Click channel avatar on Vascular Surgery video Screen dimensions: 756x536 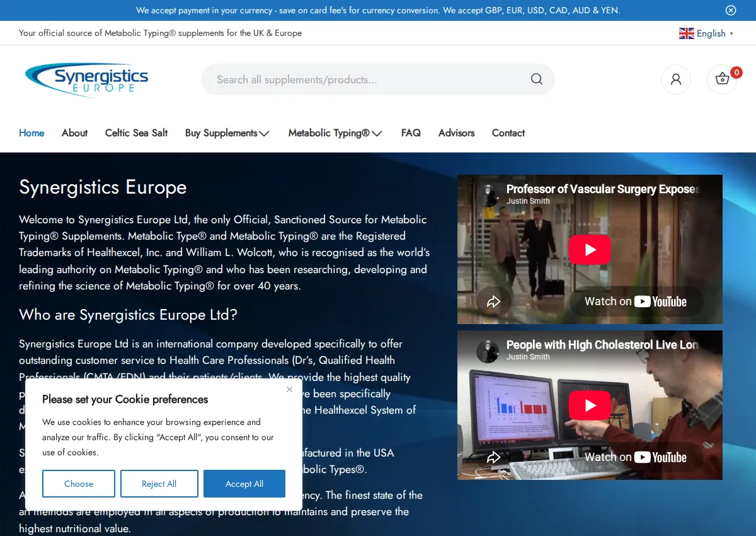point(488,196)
